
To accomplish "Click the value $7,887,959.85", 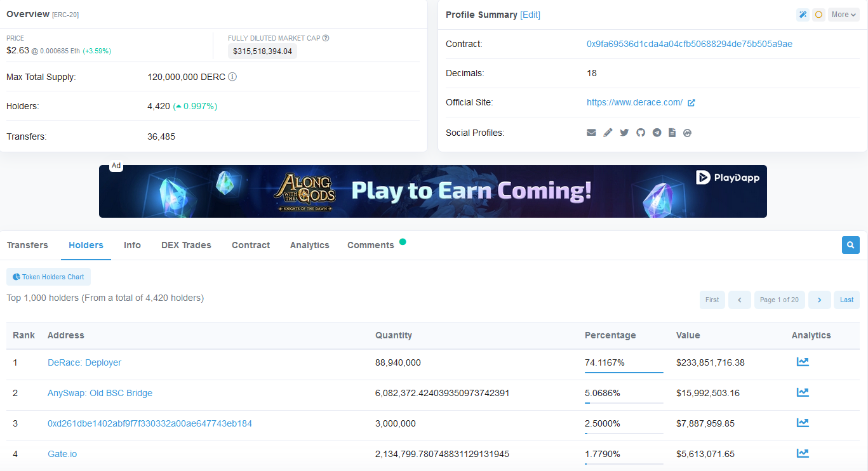I will coord(705,423).
